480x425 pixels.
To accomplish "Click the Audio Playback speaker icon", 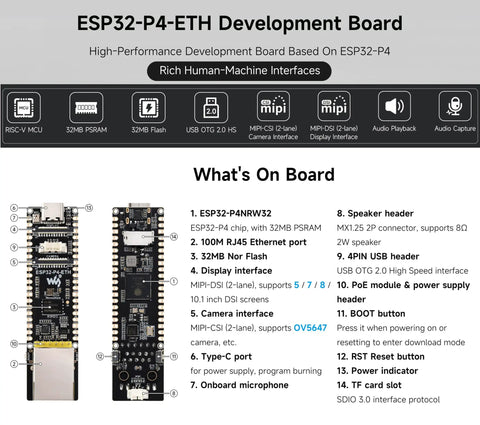I will coord(394,106).
